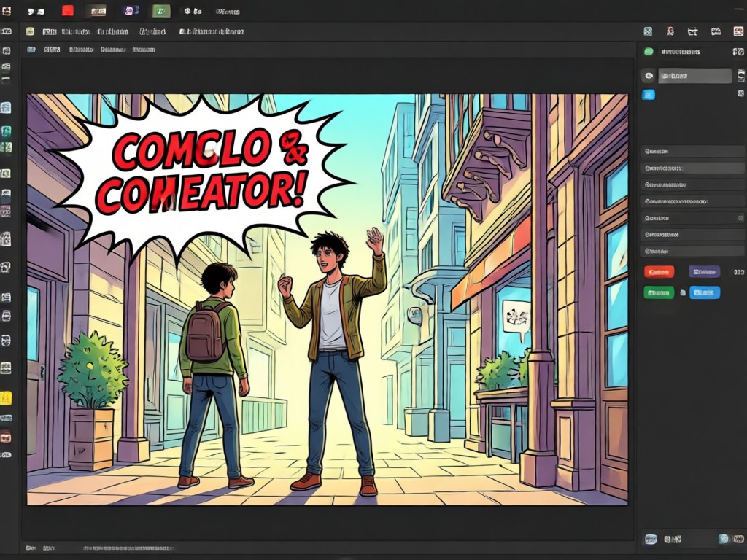Click the teal round icon at bottom right

(724, 539)
